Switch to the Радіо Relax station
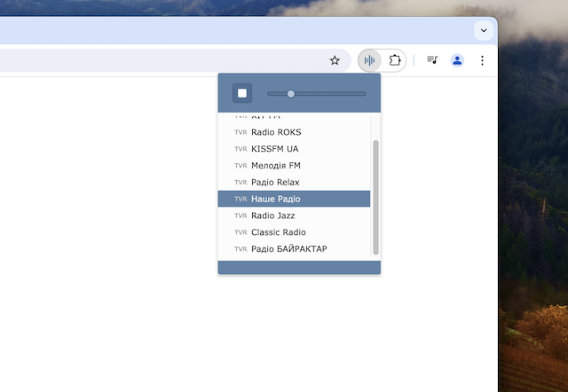568x392 pixels. 294,182
